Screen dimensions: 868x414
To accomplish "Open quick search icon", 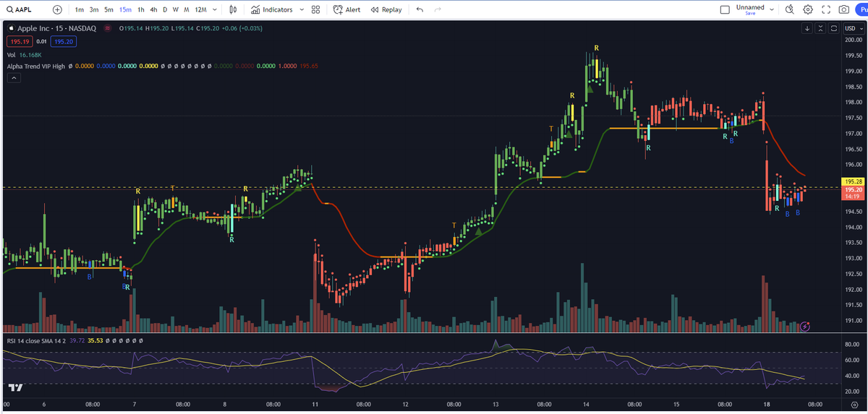I will (x=789, y=9).
